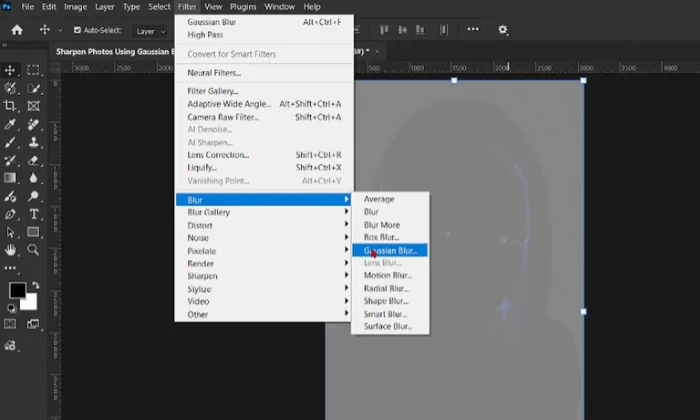Image resolution: width=700 pixels, height=420 pixels.
Task: Select the Clone Stamp tool
Action: click(x=33, y=142)
